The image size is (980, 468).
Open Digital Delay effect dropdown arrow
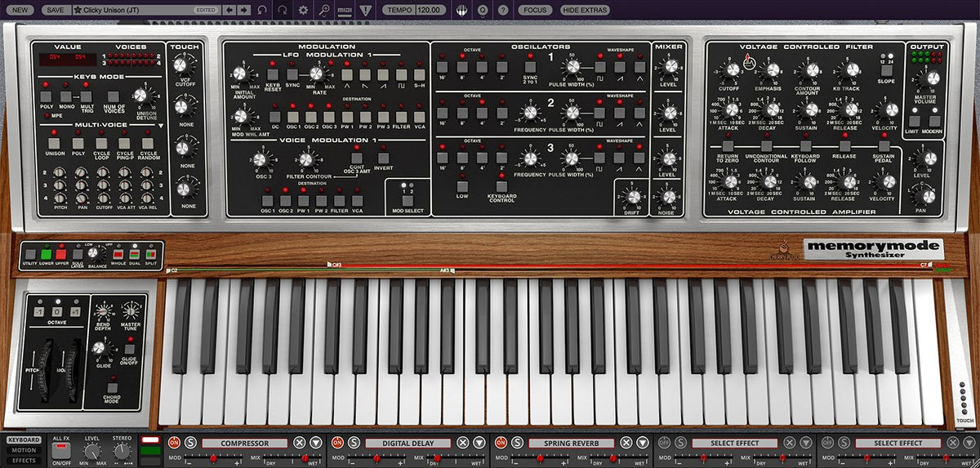[479, 443]
